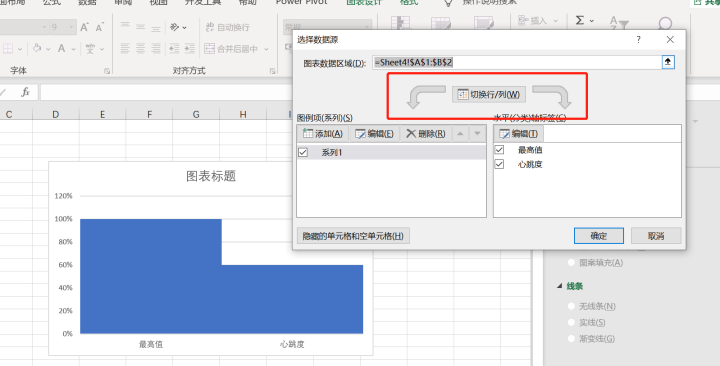Click the Decrease Font Size icon
The width and height of the screenshot is (720, 366).
100,27
